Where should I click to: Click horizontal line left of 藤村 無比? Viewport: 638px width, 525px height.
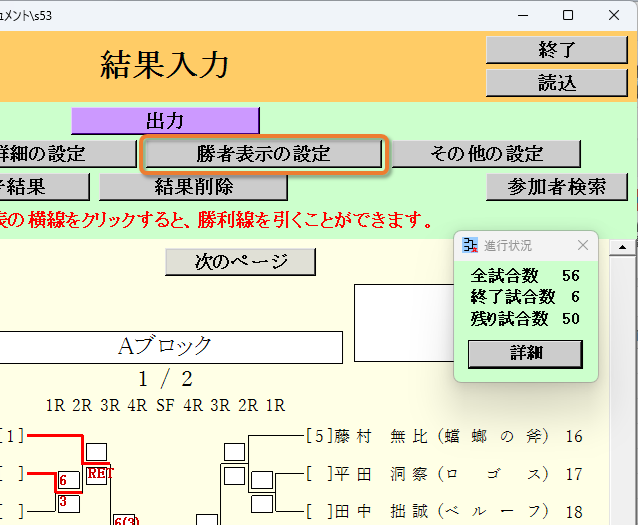(x=277, y=436)
